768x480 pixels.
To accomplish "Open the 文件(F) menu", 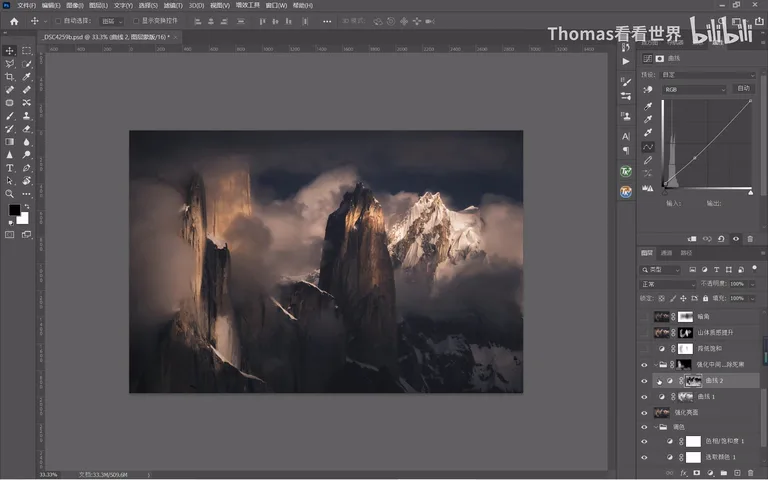I will click(x=26, y=5).
